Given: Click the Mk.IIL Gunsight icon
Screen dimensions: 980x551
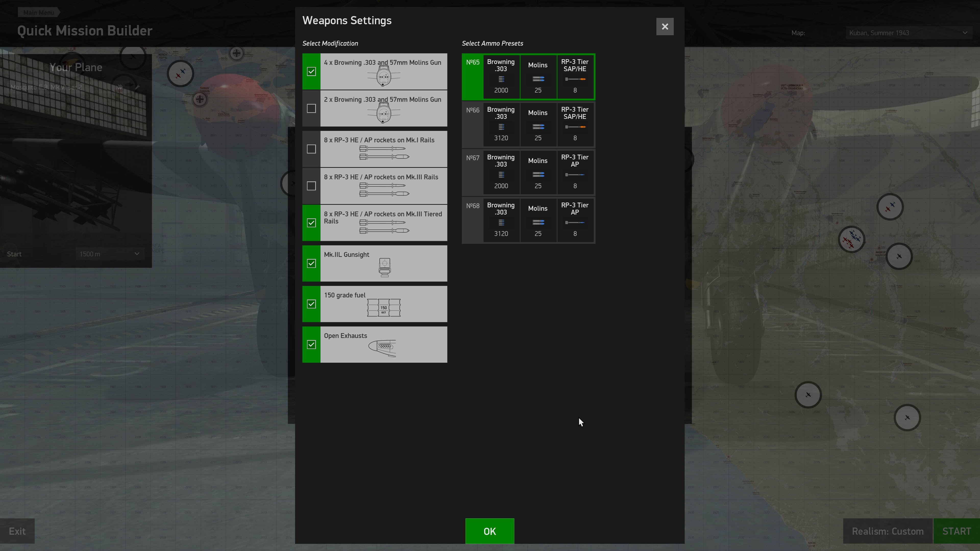Looking at the screenshot, I should click(x=384, y=267).
